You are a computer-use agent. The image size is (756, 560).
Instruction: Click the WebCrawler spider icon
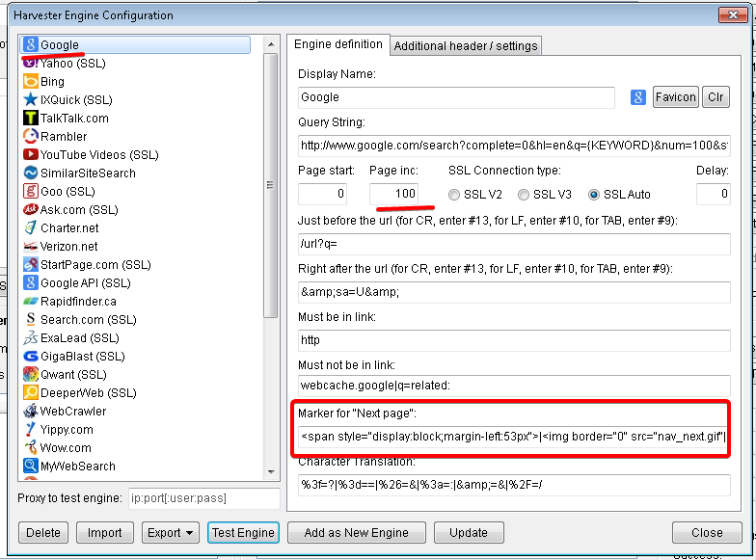(31, 411)
